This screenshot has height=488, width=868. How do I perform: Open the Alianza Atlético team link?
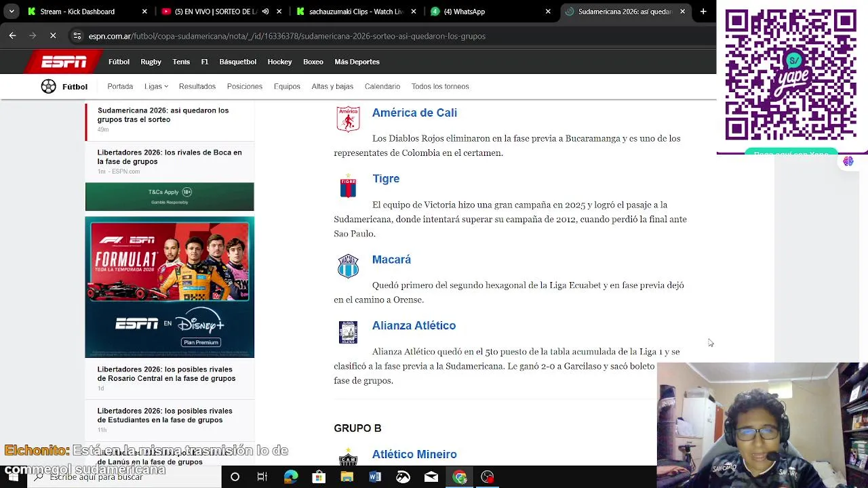click(414, 325)
